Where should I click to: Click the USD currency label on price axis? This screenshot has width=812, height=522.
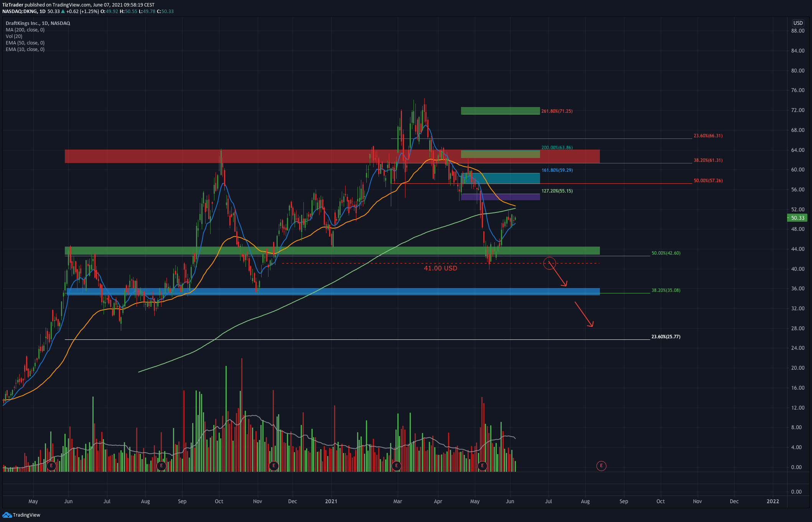tap(798, 23)
